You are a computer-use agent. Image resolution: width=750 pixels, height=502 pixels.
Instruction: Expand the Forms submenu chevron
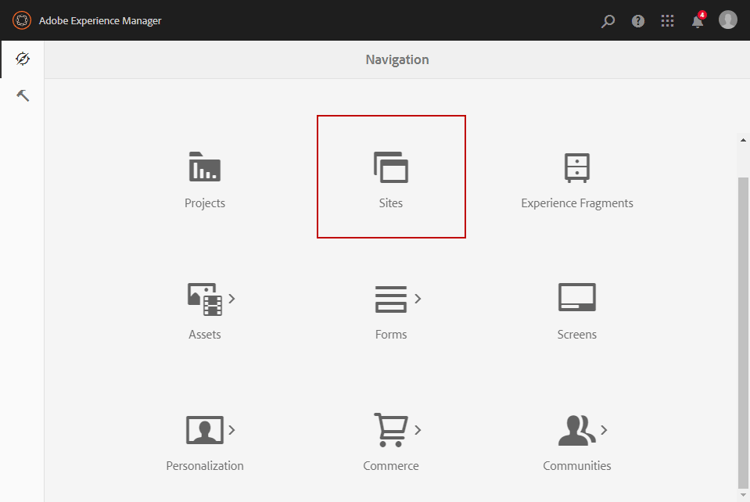coord(418,299)
